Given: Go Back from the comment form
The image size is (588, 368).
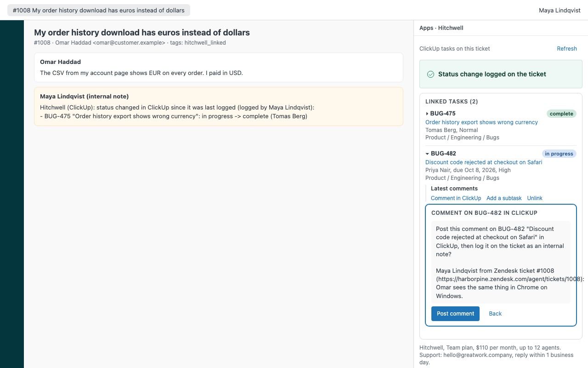Looking at the screenshot, I should (495, 314).
